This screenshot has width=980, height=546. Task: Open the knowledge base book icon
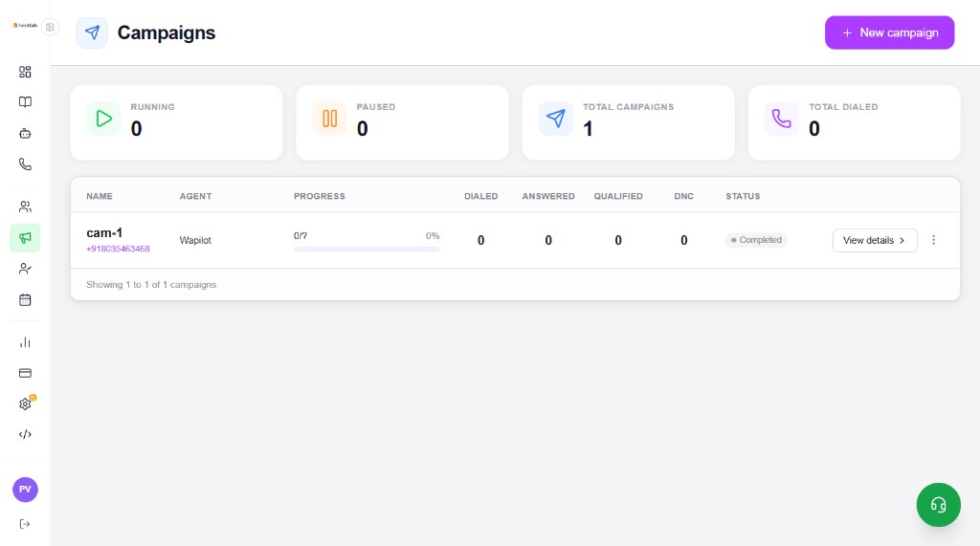click(25, 101)
